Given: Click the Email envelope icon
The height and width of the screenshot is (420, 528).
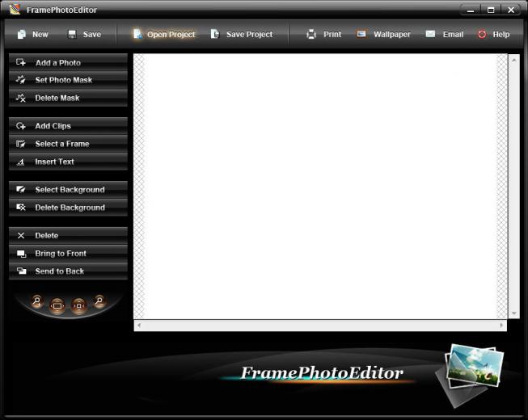Looking at the screenshot, I should tap(430, 34).
